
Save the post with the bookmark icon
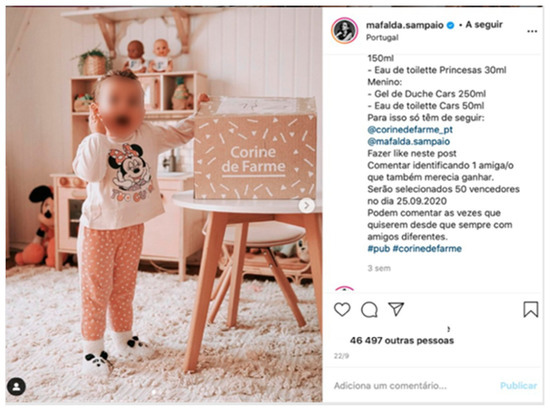click(x=531, y=309)
